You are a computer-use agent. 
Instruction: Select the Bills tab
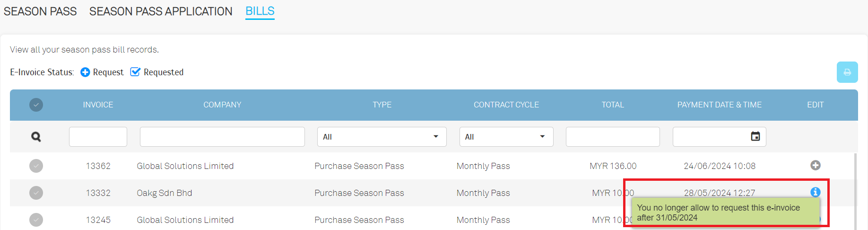pyautogui.click(x=260, y=11)
